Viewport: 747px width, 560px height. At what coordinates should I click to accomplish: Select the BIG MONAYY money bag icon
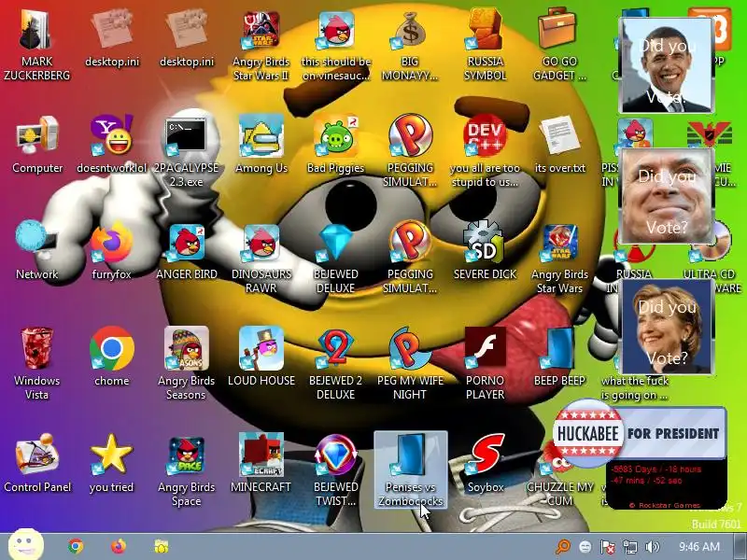[x=410, y=45]
